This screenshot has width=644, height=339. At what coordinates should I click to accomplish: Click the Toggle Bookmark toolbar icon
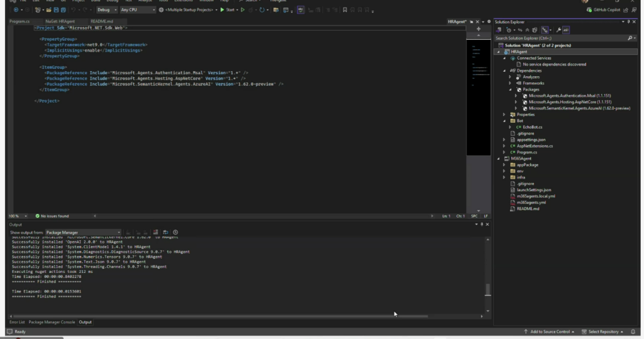(345, 10)
